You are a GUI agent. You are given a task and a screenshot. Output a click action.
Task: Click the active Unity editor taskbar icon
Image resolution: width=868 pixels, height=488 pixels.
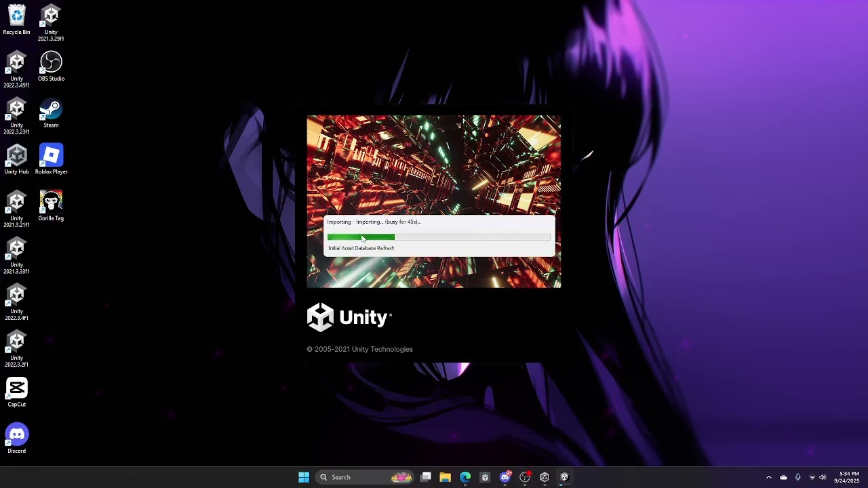[x=564, y=477]
